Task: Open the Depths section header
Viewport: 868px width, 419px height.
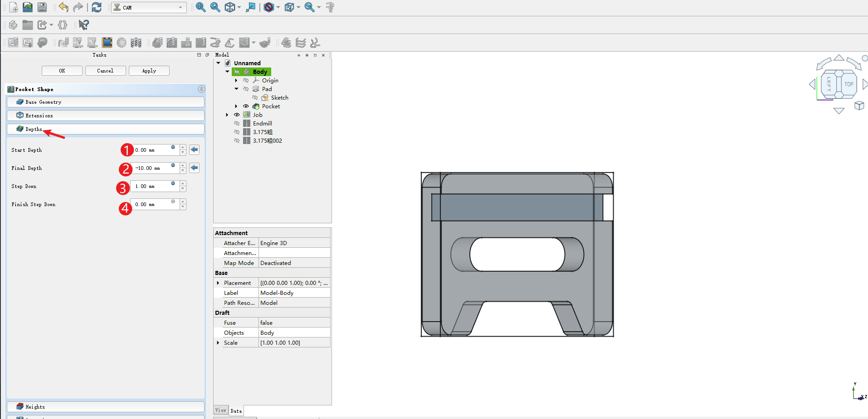Action: click(106, 129)
